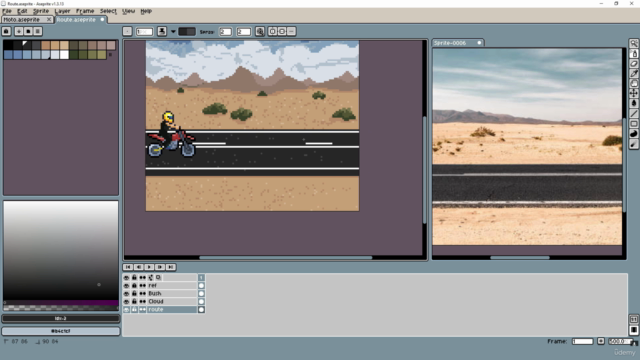
Task: Open the palette options menu icon
Action: (38, 31)
